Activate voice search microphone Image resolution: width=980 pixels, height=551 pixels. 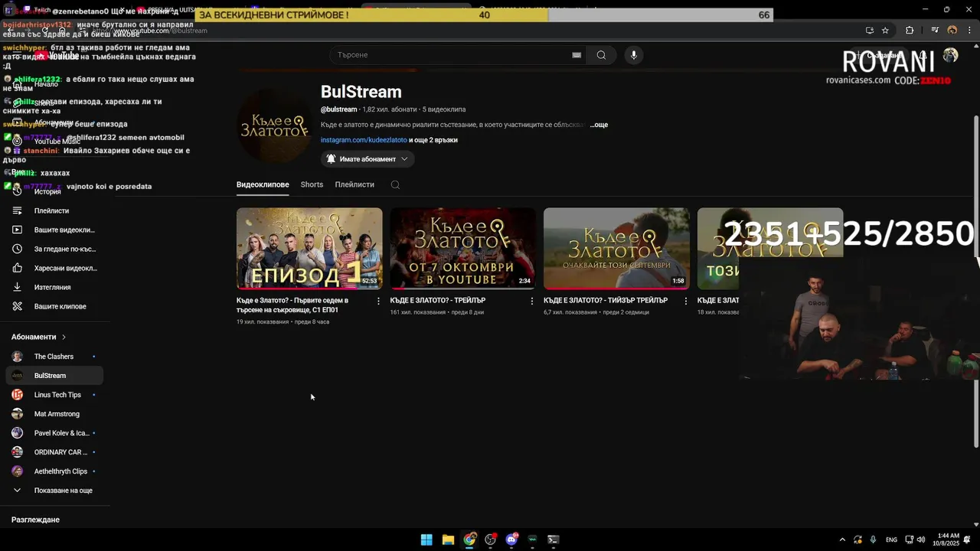(633, 55)
